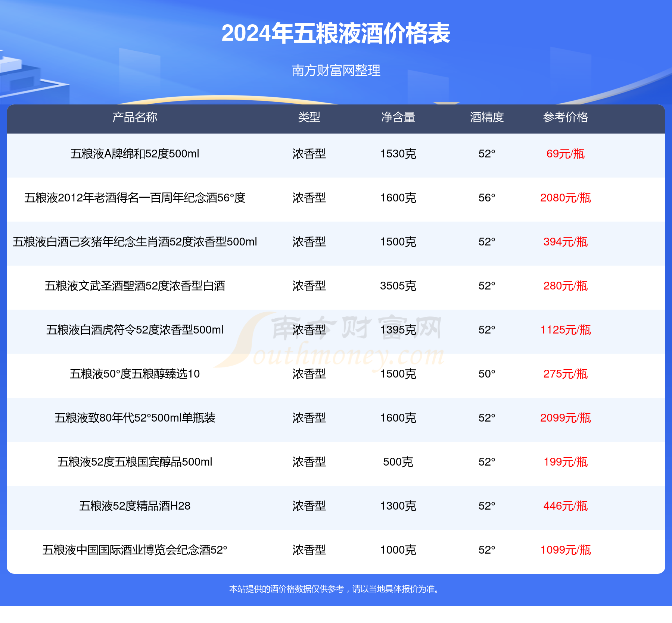Click the 199元/瓶 price

566,462
